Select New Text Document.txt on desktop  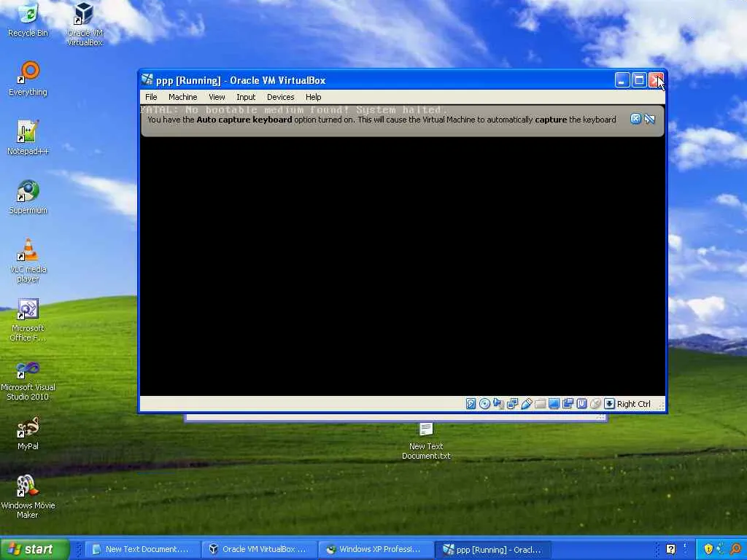coord(426,440)
